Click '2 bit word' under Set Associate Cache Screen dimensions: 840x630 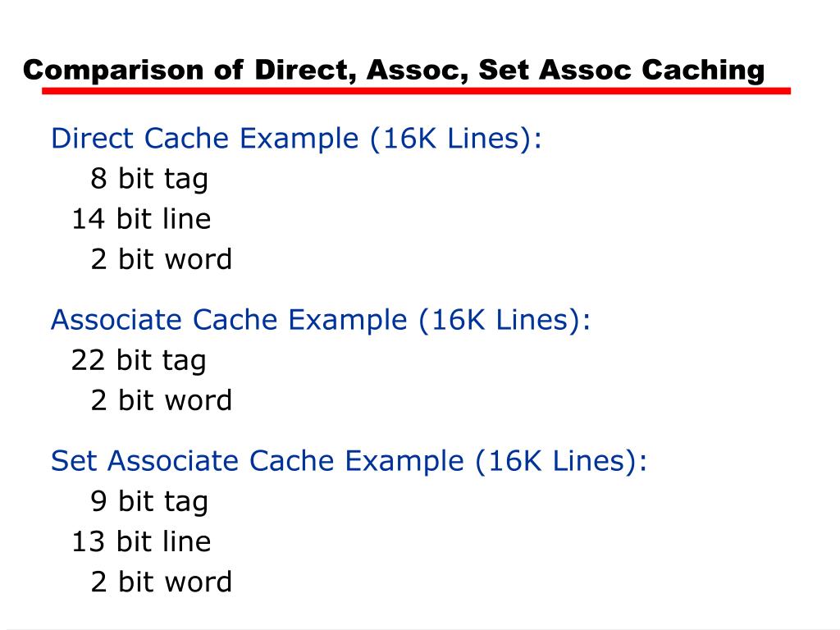162,582
